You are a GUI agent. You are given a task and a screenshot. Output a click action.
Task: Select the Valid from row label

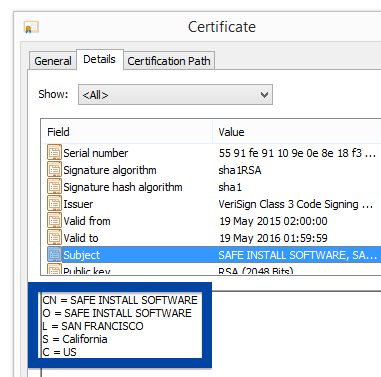click(x=87, y=221)
